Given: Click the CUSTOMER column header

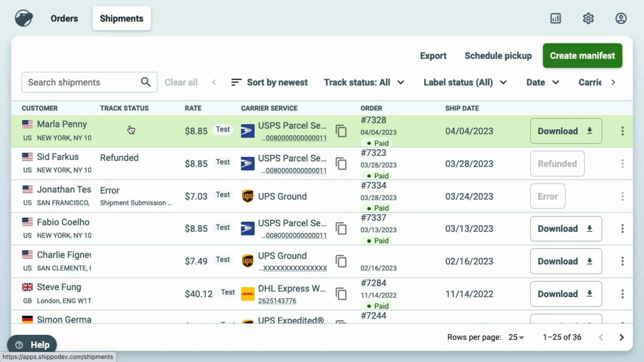Looking at the screenshot, I should [x=40, y=108].
